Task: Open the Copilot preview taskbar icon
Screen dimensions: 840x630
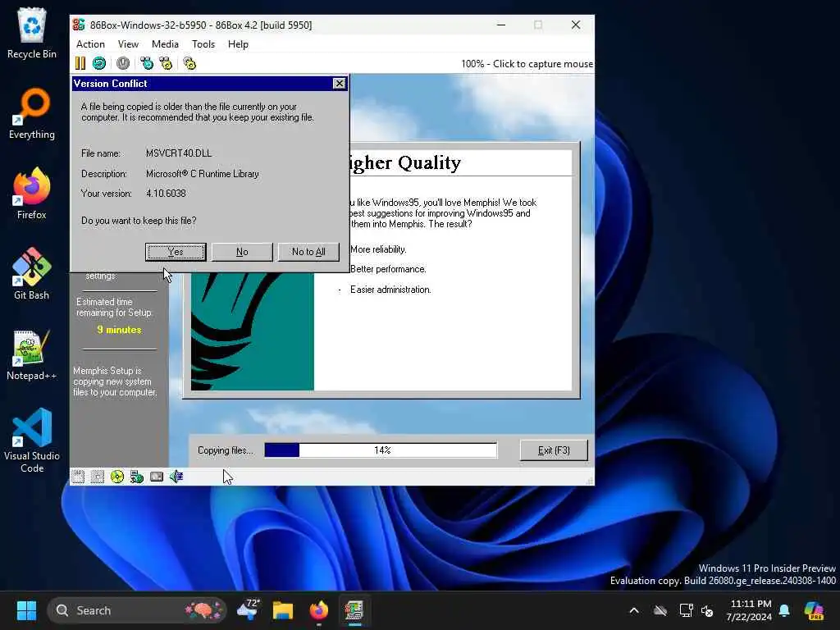Action: (815, 610)
